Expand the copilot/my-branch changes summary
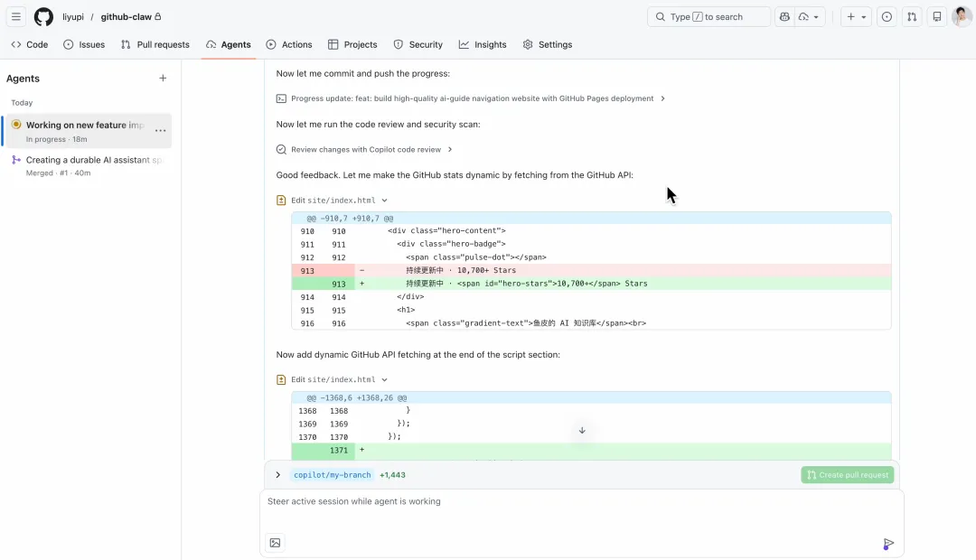The image size is (976, 560). (278, 475)
